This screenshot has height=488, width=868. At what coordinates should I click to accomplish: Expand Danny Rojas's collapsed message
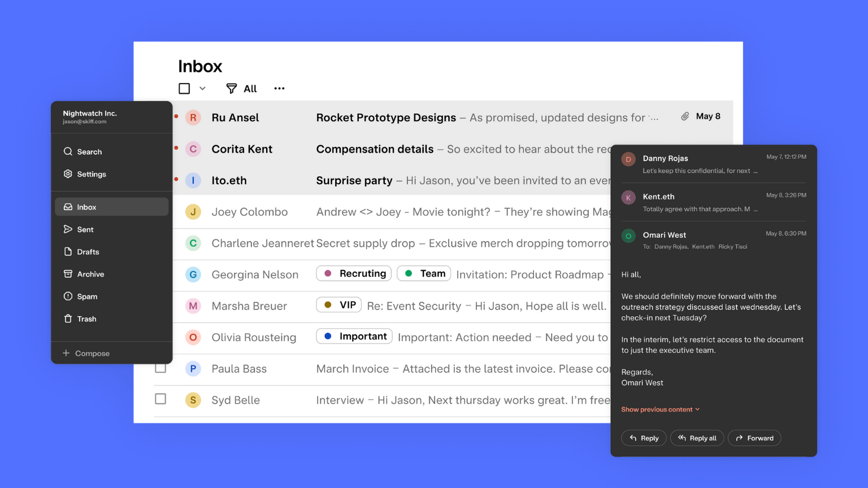click(x=714, y=164)
